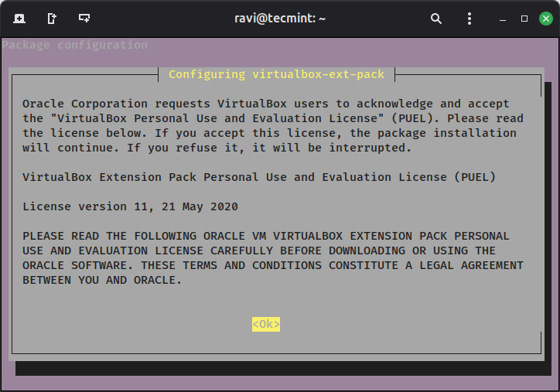Viewport: 560px width, 392px height.
Task: Click the 'BETWEEN YOU AND ORACLE.' line
Action: 102,280
